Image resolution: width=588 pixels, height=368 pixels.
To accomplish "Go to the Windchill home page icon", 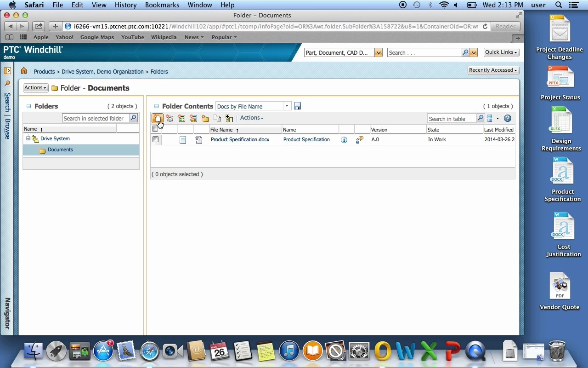I will tap(24, 71).
